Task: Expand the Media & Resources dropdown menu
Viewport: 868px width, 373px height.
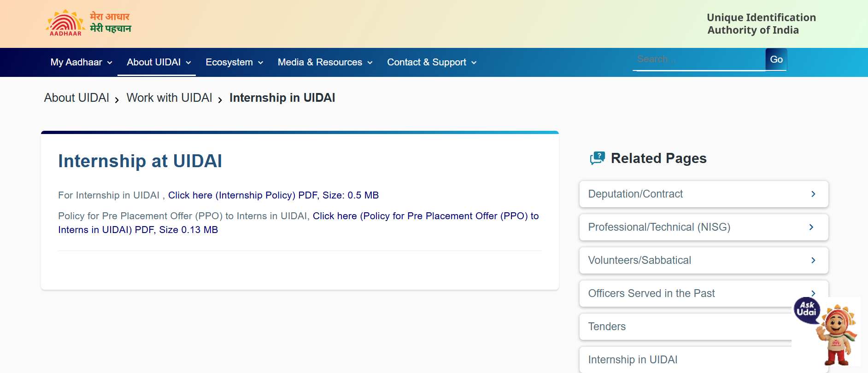Action: [x=325, y=62]
